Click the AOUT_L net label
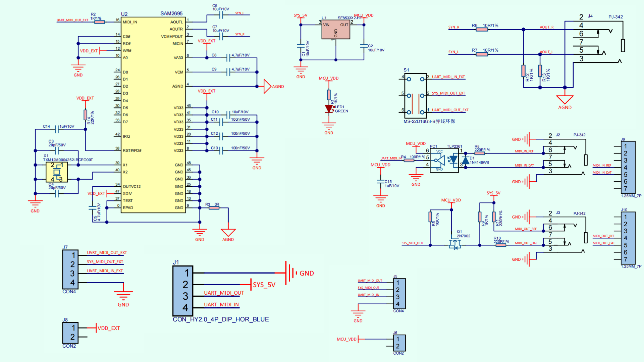644x362 pixels. click(x=547, y=52)
